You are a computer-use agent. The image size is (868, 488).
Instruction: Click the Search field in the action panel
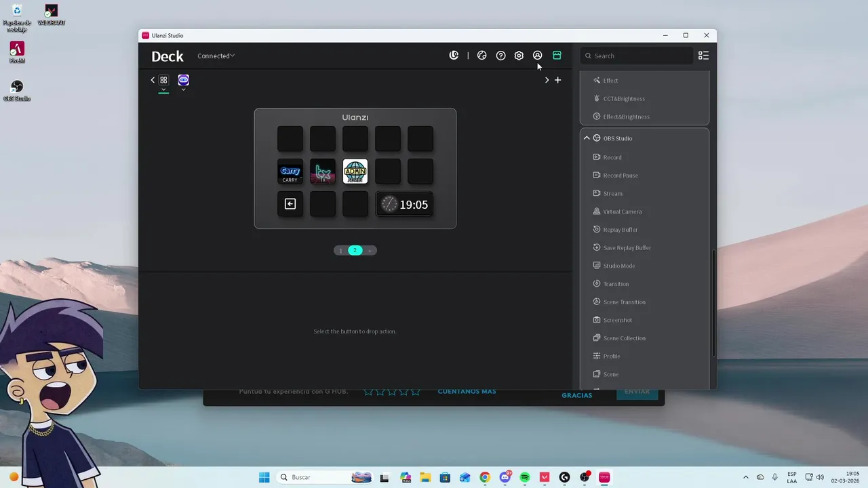(x=637, y=56)
